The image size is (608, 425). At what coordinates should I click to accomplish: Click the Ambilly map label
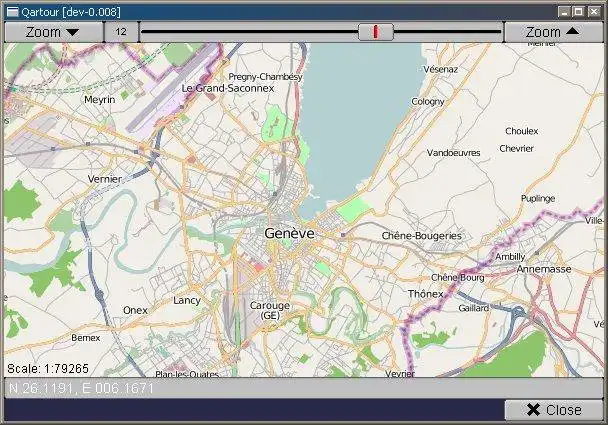(x=510, y=257)
